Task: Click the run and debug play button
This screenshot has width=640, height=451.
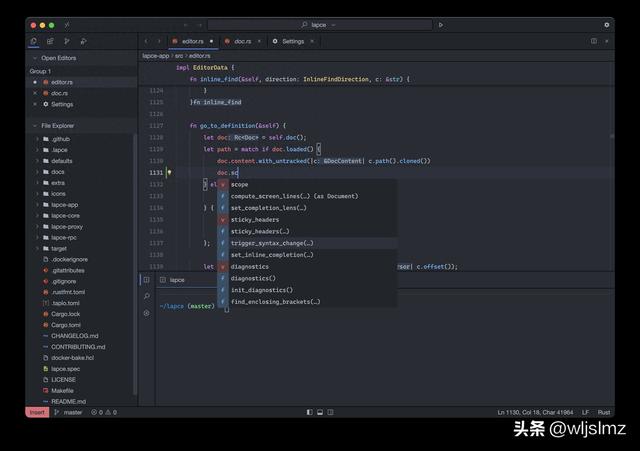Action: click(441, 25)
